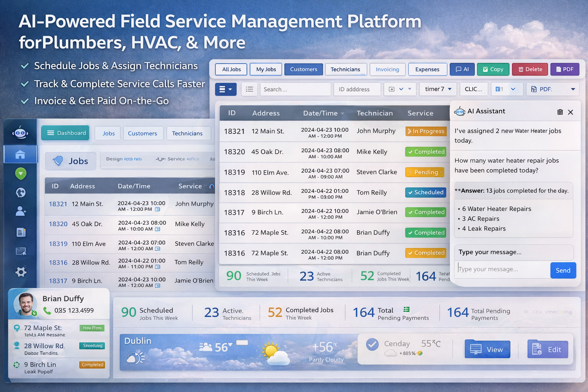This screenshot has width=588, height=392.
Task: Click the calendar icon in AI Assistant header
Action: click(x=560, y=112)
